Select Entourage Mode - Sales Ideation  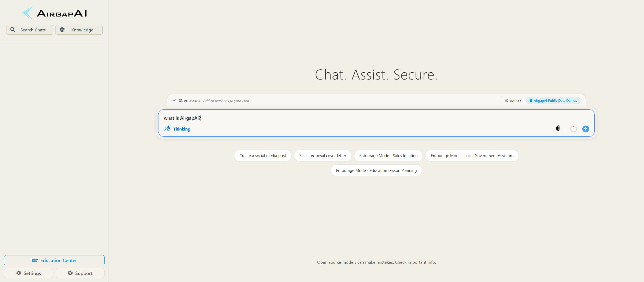(x=388, y=156)
